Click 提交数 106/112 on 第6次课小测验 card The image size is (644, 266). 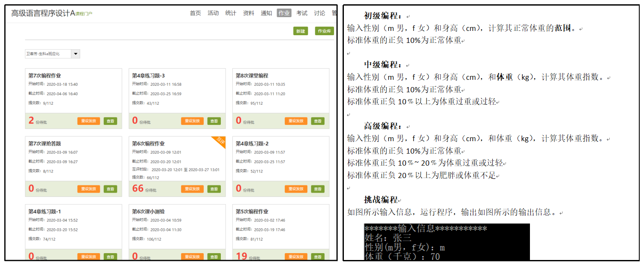pyautogui.click(x=147, y=239)
